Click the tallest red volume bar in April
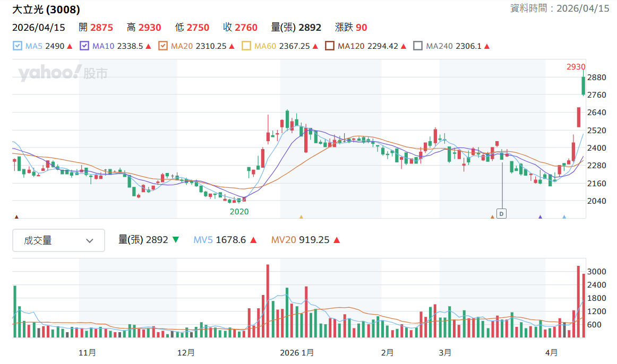The height and width of the screenshot is (364, 617). 579,301
